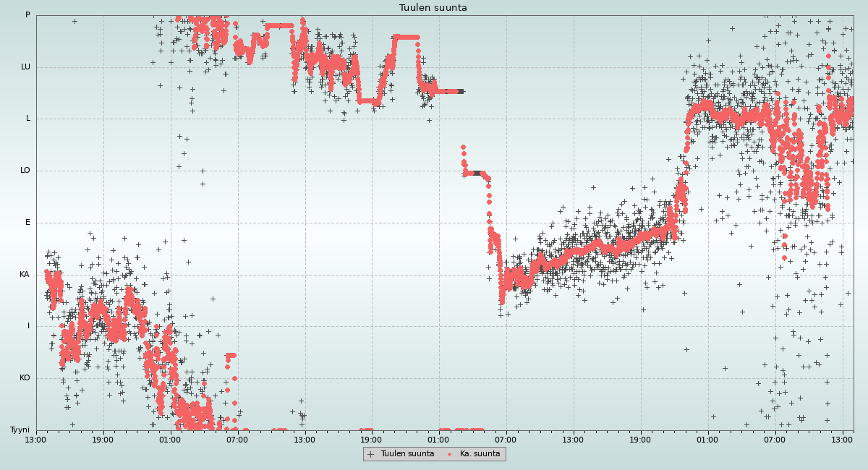
Task: Click the "E" y-axis label
Action: tap(28, 223)
